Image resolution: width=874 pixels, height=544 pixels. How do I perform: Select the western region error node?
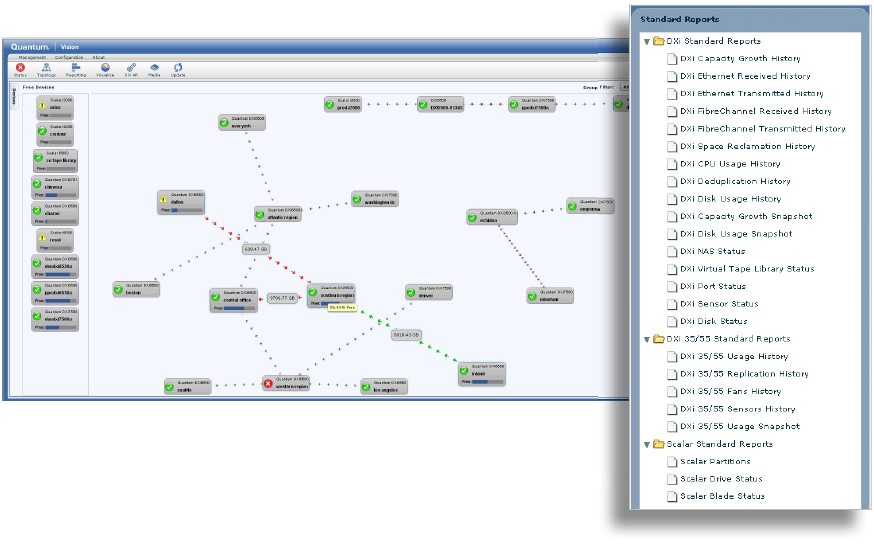(x=286, y=383)
